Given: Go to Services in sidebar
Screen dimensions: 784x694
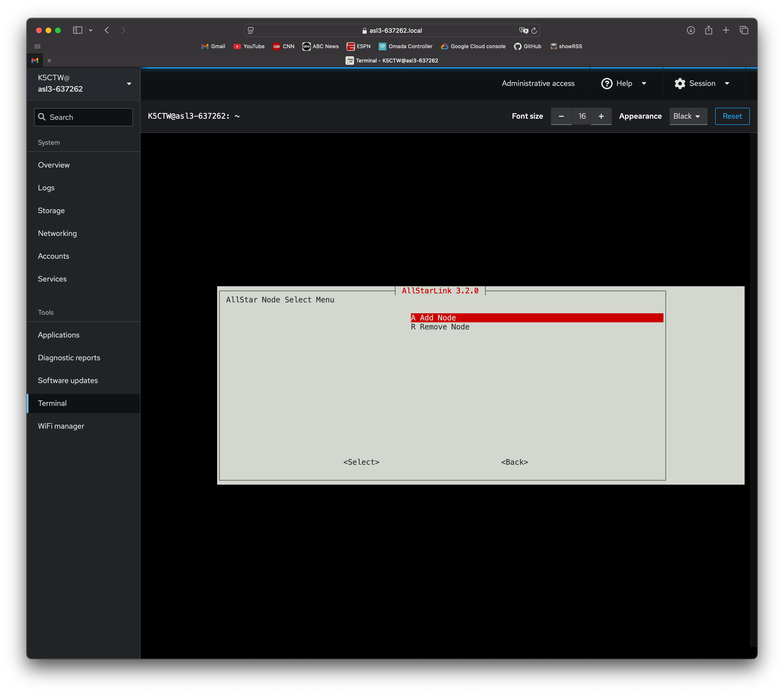Looking at the screenshot, I should click(52, 279).
